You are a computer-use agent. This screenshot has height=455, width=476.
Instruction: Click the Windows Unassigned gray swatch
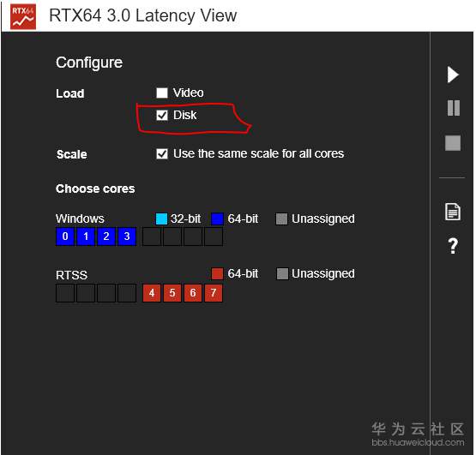coord(281,219)
